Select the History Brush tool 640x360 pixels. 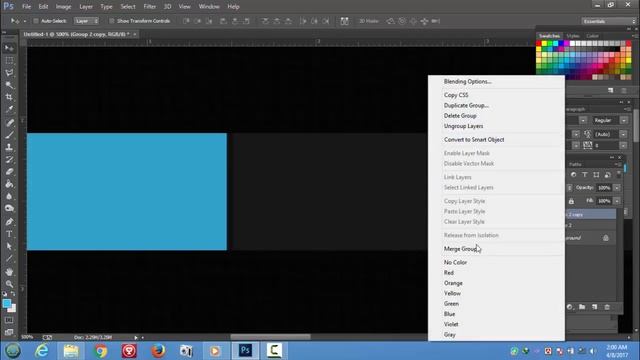coord(9,160)
